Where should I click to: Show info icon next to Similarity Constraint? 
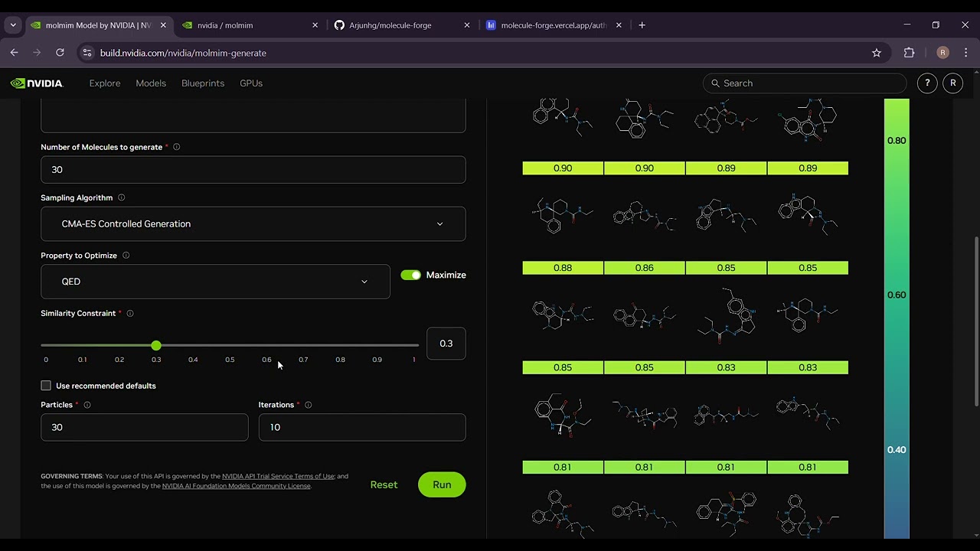(x=130, y=314)
